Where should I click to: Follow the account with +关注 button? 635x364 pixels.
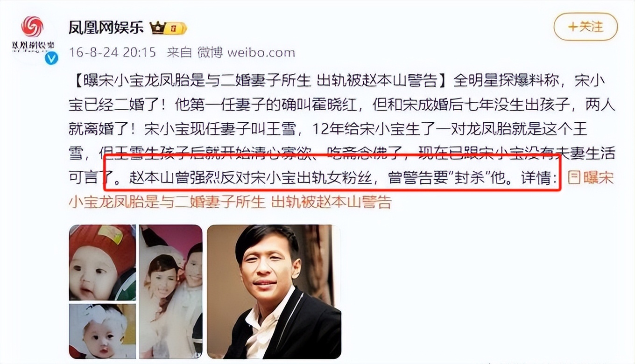coord(586,27)
